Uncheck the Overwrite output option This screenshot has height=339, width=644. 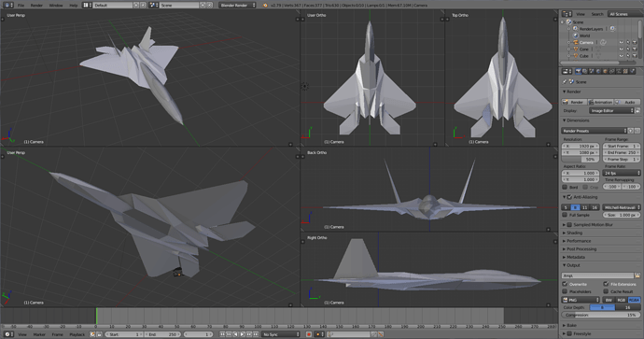565,284
